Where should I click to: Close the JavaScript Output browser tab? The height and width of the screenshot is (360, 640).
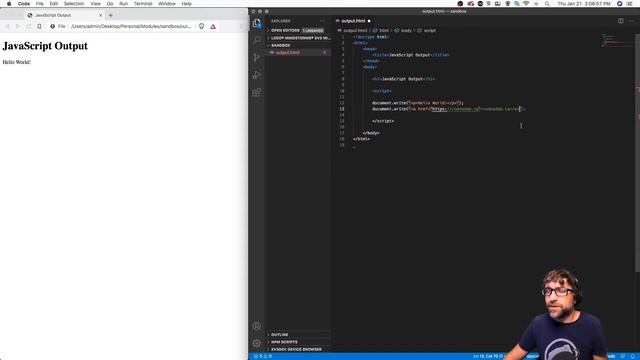pos(100,16)
